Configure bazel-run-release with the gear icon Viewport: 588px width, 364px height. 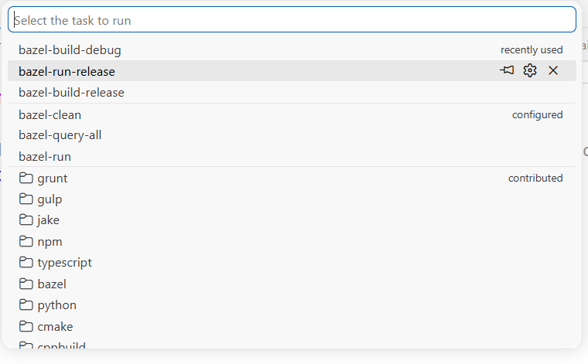(530, 70)
